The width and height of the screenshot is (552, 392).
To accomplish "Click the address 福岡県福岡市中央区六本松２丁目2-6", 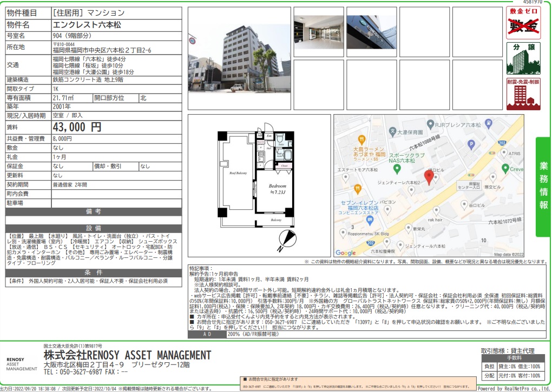I will coord(102,50).
